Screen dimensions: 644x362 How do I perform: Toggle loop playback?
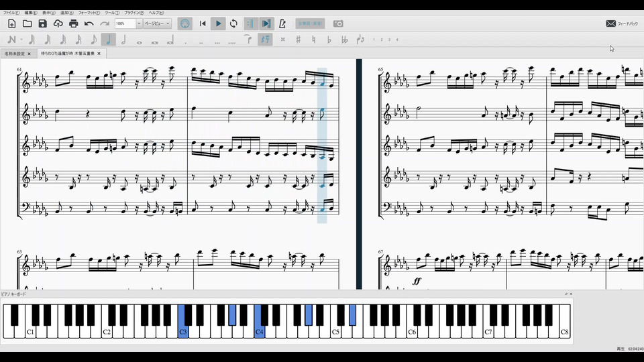pos(233,24)
